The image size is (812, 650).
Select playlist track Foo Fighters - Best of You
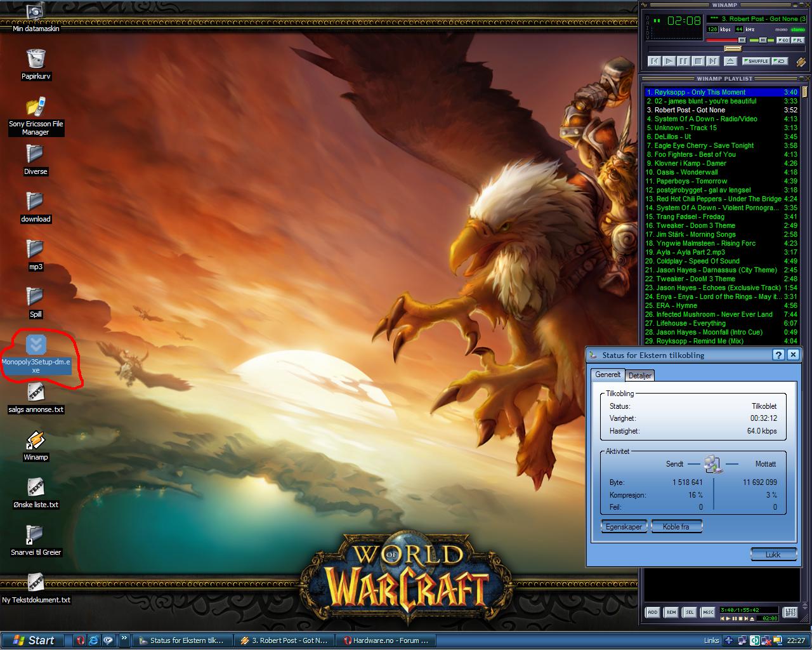(x=722, y=154)
